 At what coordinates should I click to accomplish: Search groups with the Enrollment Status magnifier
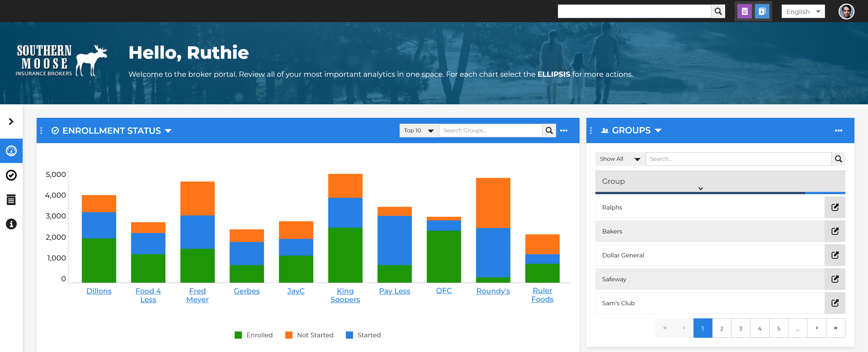[x=549, y=131]
